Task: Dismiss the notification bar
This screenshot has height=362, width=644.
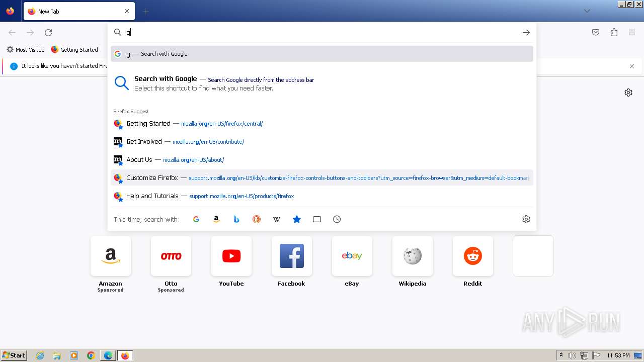Action: click(632, 66)
